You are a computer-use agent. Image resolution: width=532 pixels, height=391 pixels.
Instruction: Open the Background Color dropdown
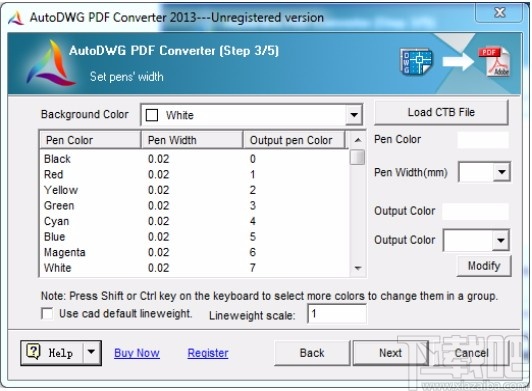pyautogui.click(x=354, y=115)
